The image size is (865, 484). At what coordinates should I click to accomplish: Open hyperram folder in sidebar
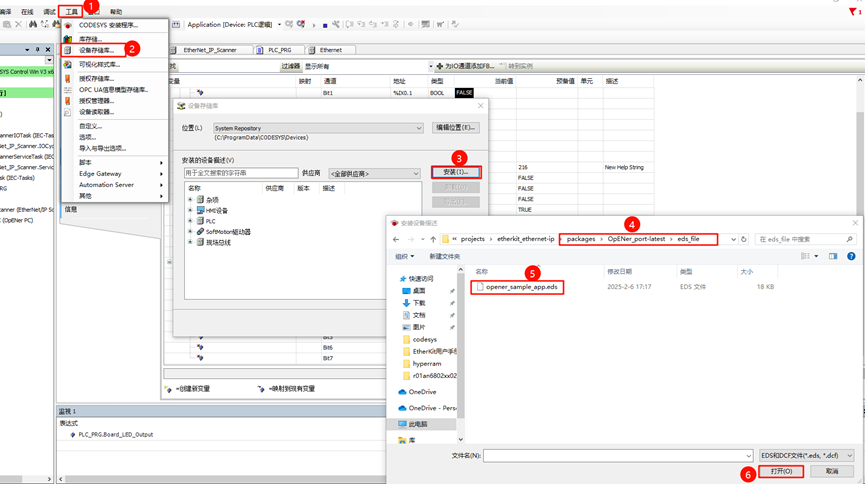pos(426,364)
